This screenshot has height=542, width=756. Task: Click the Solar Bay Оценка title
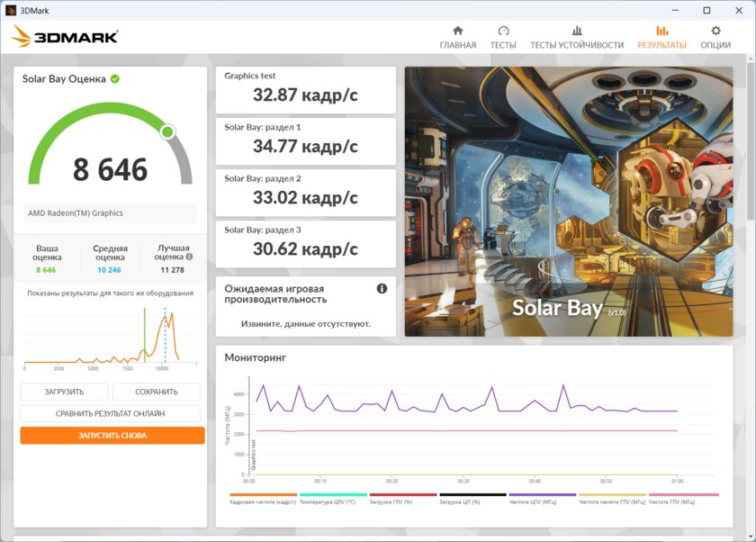pos(64,78)
